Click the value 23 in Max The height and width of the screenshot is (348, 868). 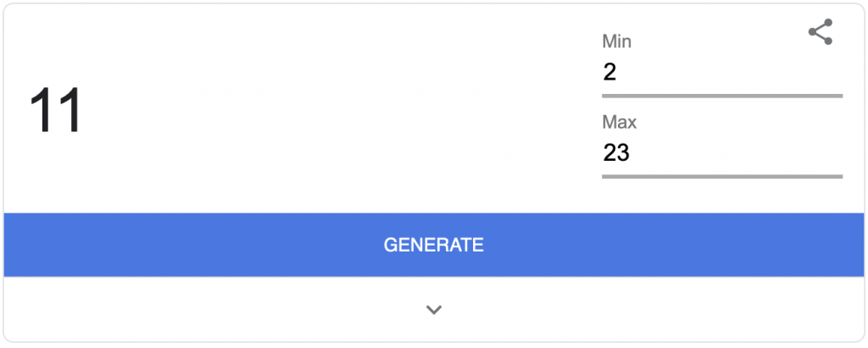point(616,153)
